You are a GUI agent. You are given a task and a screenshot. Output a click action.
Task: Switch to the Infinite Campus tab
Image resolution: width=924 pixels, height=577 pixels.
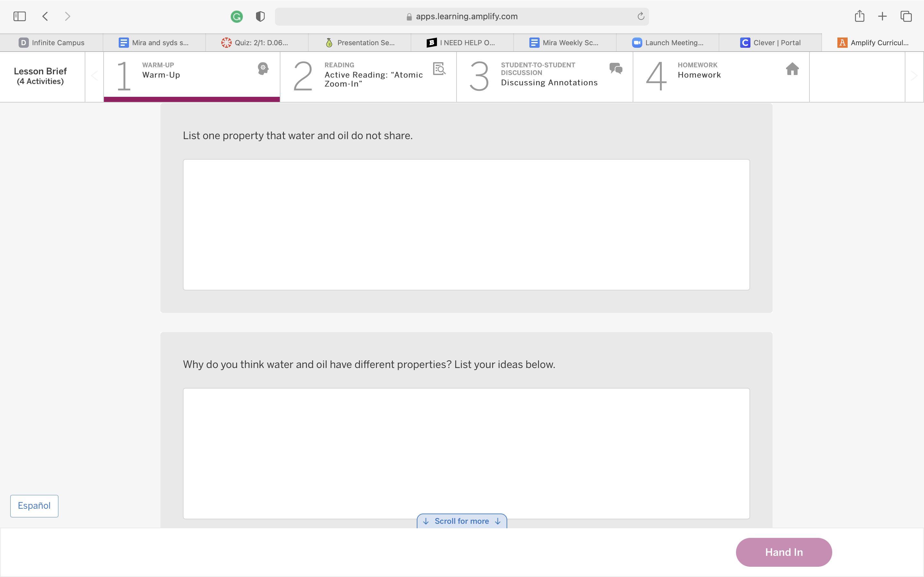[52, 43]
